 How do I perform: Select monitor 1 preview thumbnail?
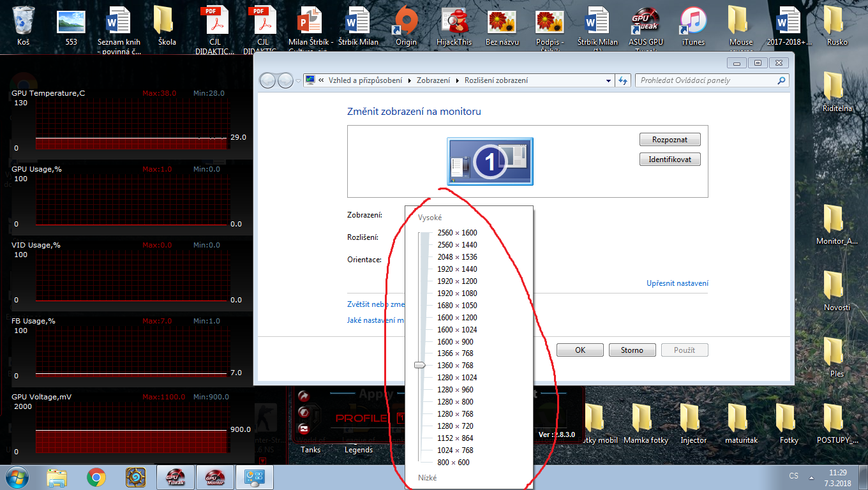tap(490, 161)
